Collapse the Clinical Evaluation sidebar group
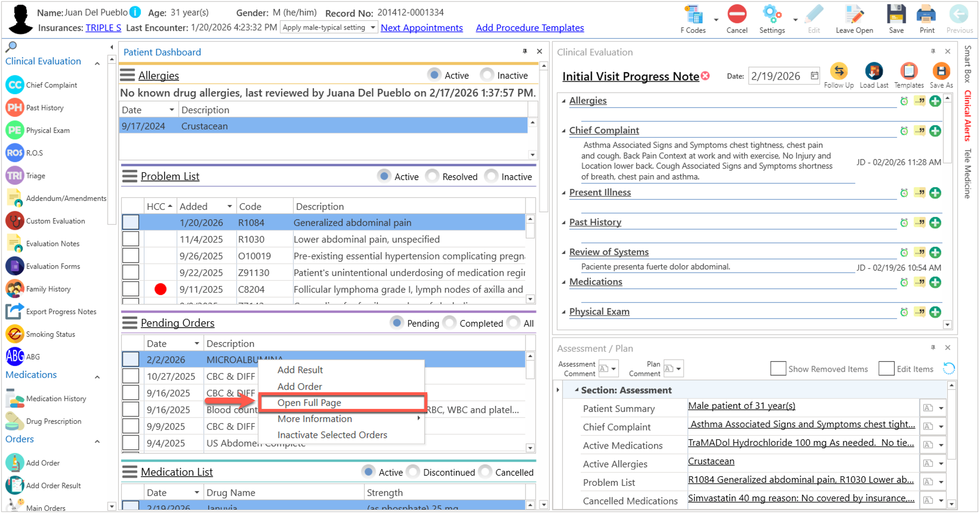Image resolution: width=980 pixels, height=515 pixels. click(97, 63)
